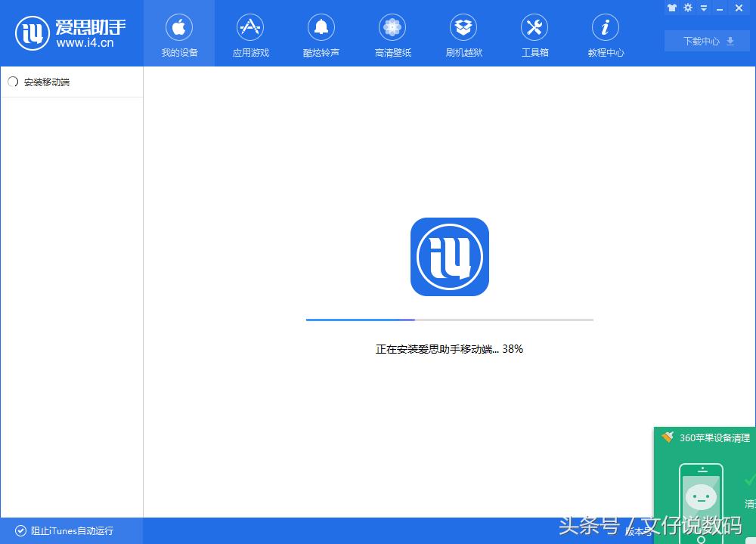Screen dimensions: 756x544
Task: Open the 刷机越狱 flash and jailbreak tool
Action: tap(463, 33)
